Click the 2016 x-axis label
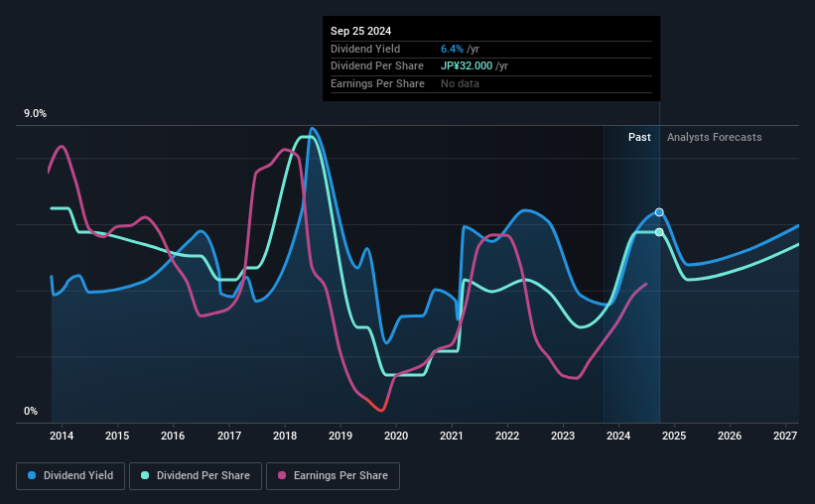 [173, 436]
